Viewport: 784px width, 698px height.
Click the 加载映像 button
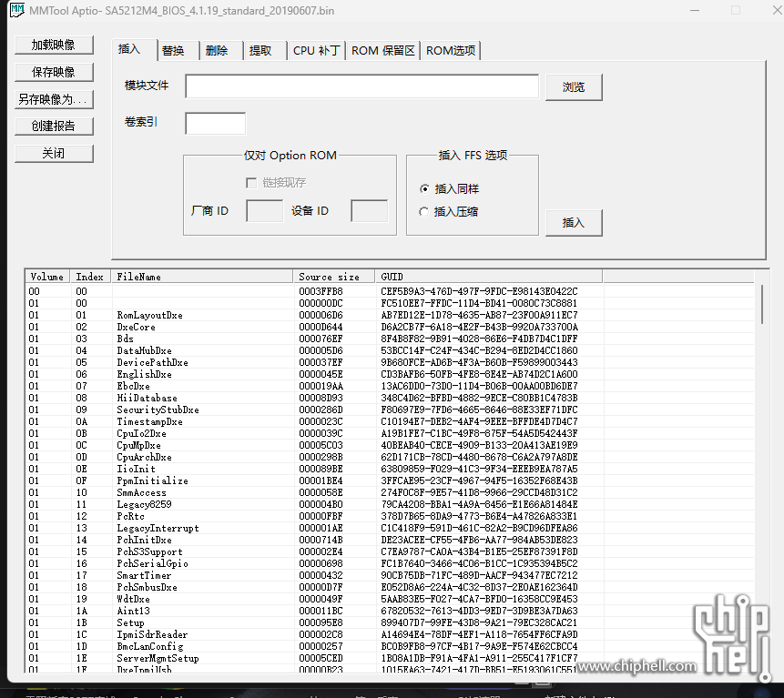[54, 45]
